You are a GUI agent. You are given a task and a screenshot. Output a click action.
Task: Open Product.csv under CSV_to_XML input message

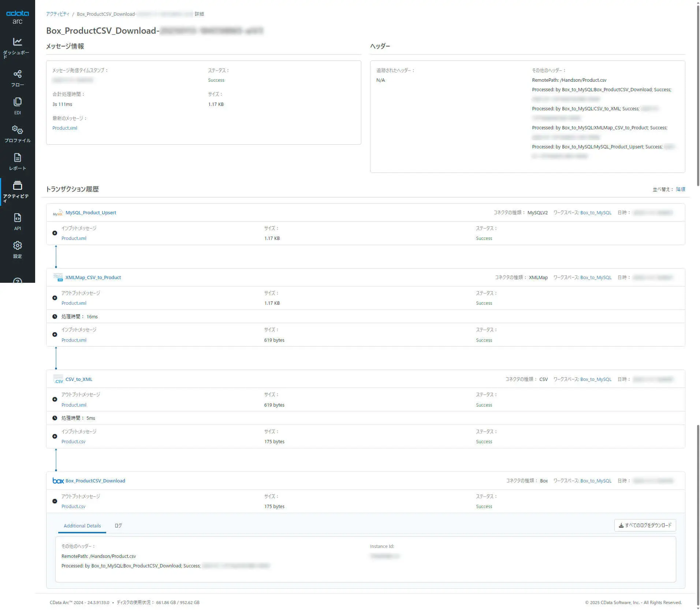73,442
